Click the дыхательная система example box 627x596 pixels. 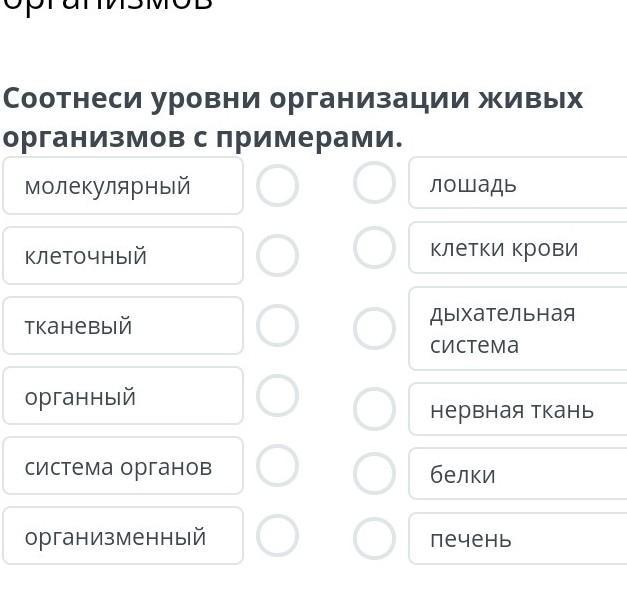coord(517,329)
